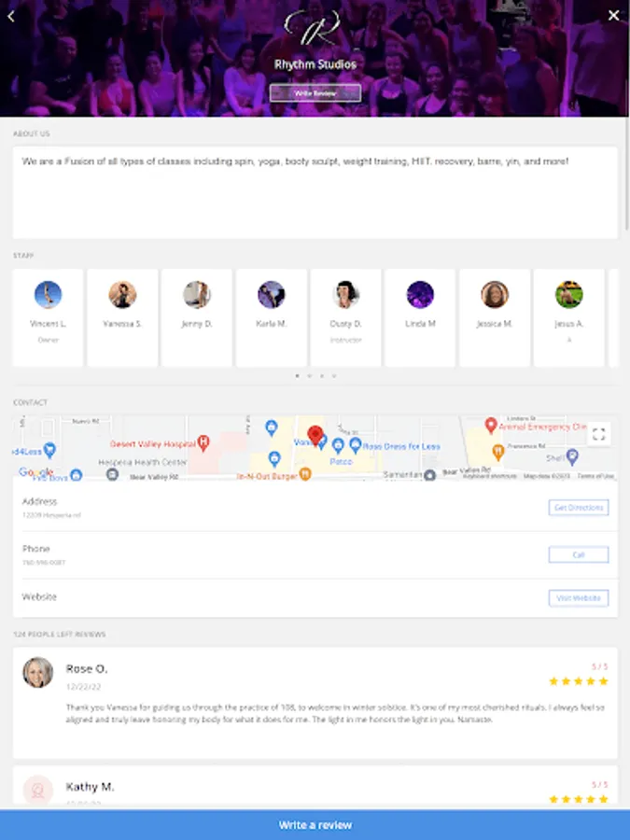Tap the Desert Valley Hospital map marker
This screenshot has width=630, height=840.
tap(203, 442)
